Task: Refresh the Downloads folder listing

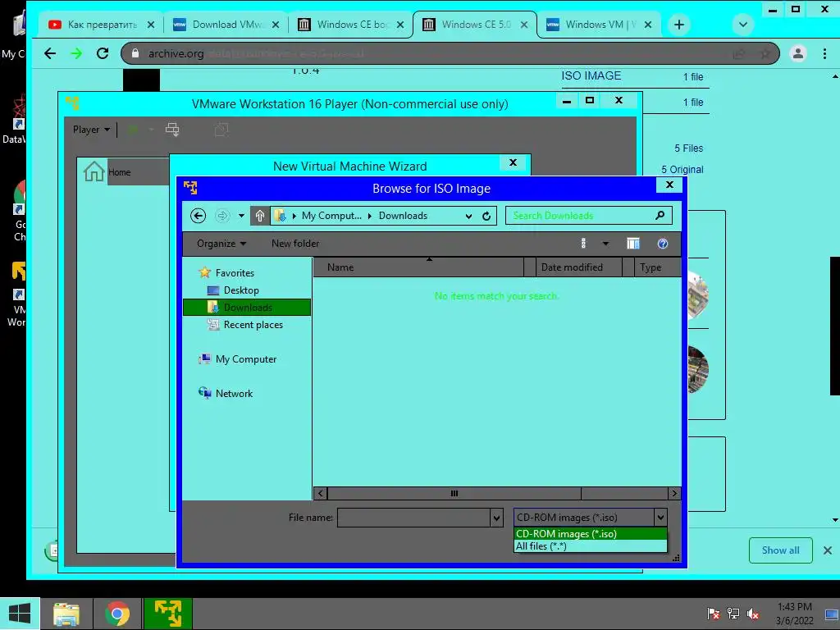Action: (486, 216)
